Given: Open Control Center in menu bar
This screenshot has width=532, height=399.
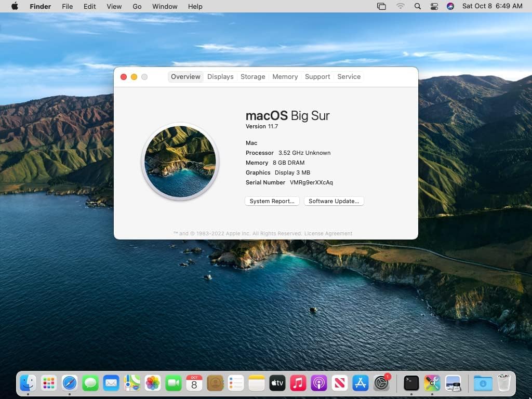Looking at the screenshot, I should [434, 6].
